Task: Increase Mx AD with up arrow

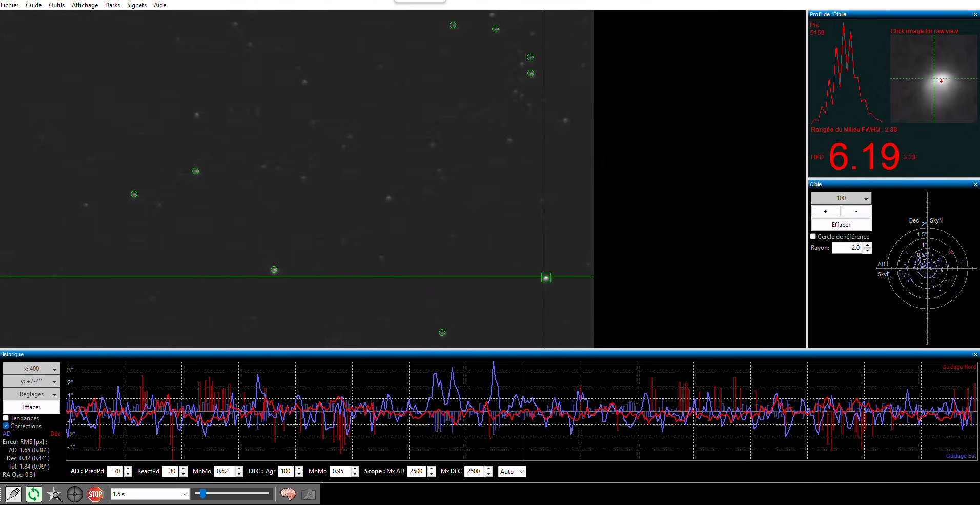Action: click(432, 469)
